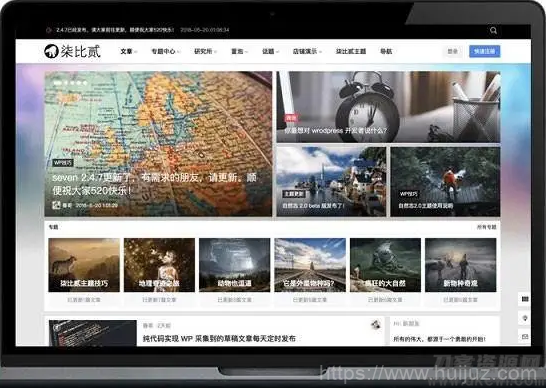Image resolution: width=546 pixels, height=388 pixels.
Task: Click the dark code screenshot article thumbnail
Action: tap(93, 333)
